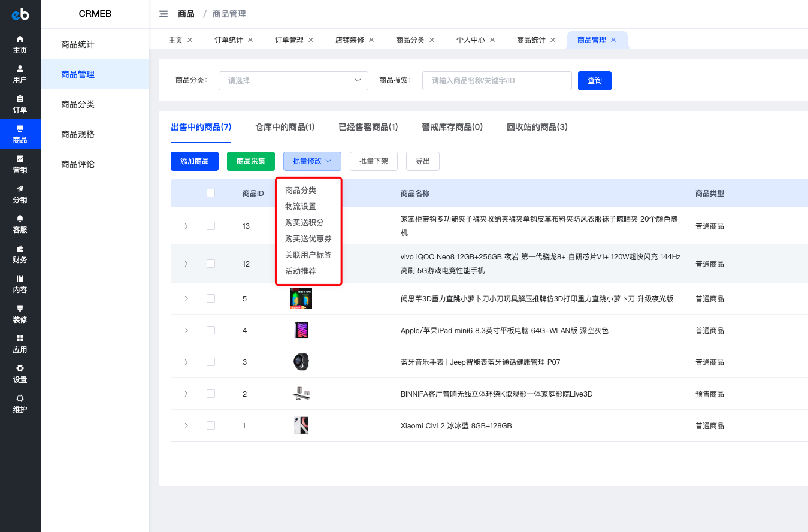Choose 购买送优惠券 from the dropdown menu

[x=308, y=238]
